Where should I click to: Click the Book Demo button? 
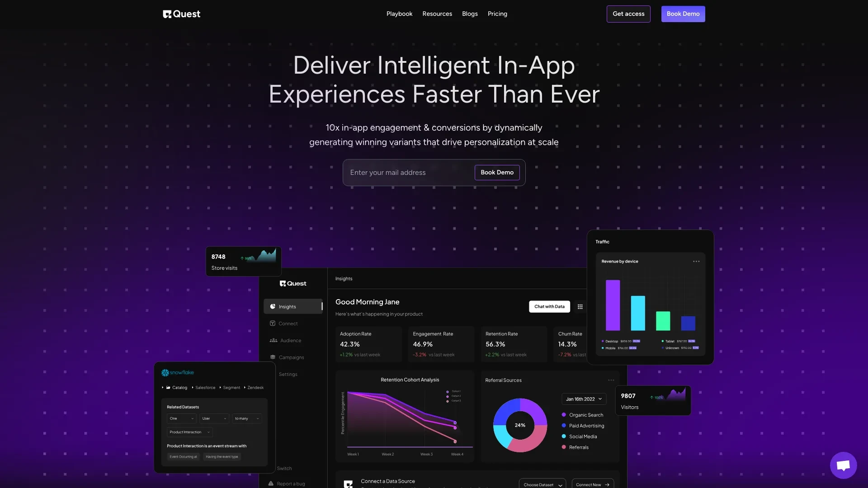683,14
